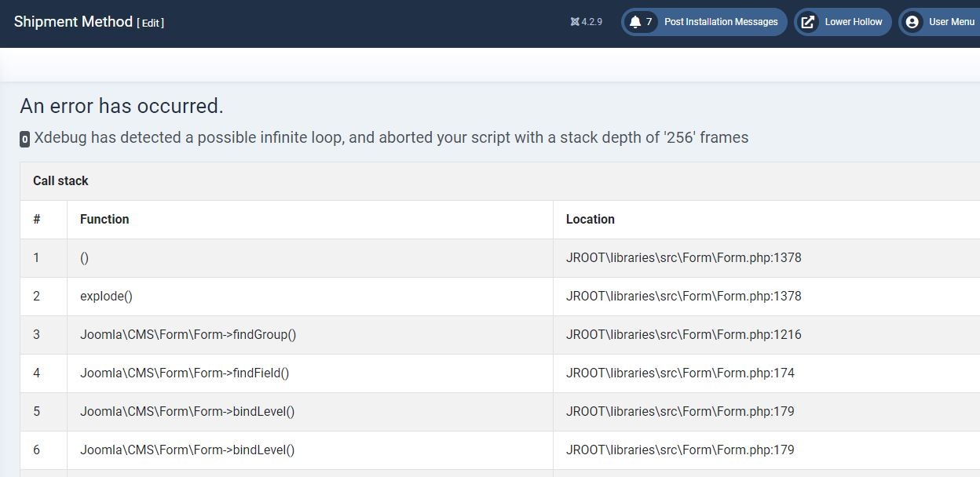Click the '7' notification count badge
The height and width of the screenshot is (477, 980).
[649, 22]
